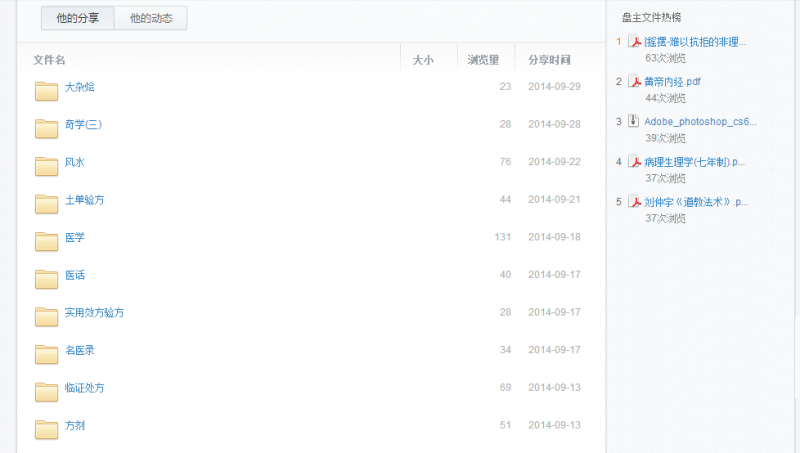Open the 大杂烩 folder link
The width and height of the screenshot is (800, 453).
coord(80,87)
